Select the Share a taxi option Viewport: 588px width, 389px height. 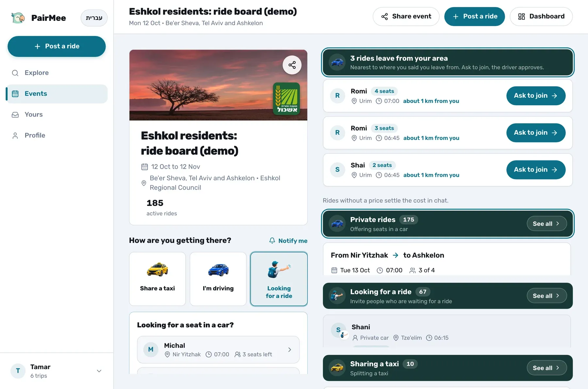point(157,279)
